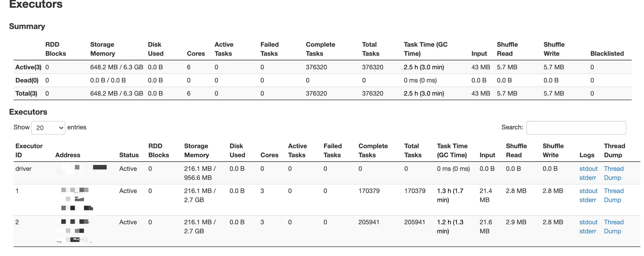Open stdout log for driver
The width and height of the screenshot is (644, 256).
588,169
